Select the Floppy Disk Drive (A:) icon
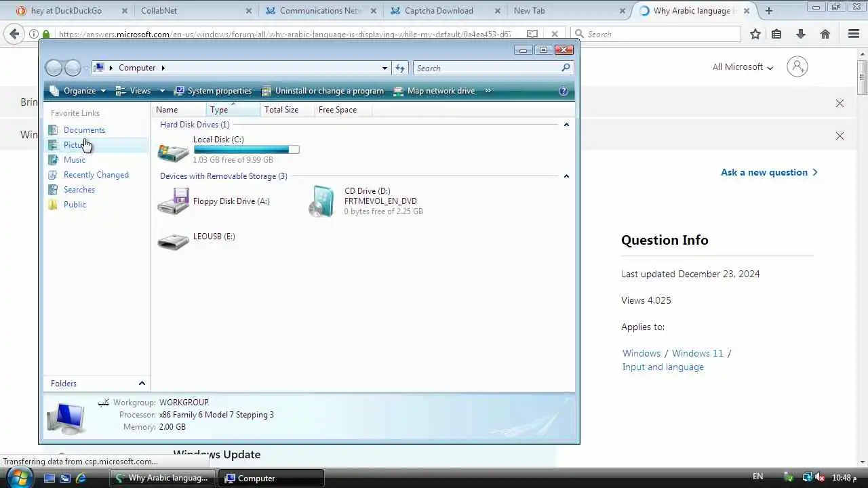 (173, 201)
